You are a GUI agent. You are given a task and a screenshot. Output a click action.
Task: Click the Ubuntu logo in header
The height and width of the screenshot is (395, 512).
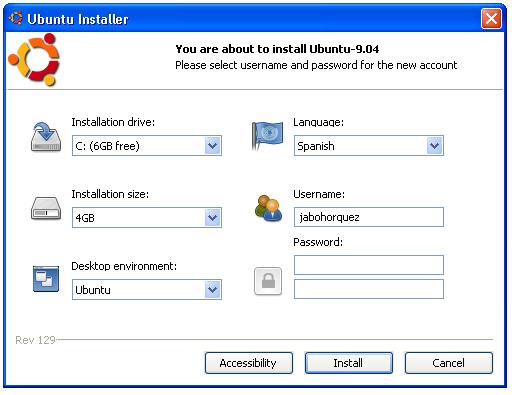point(34,60)
